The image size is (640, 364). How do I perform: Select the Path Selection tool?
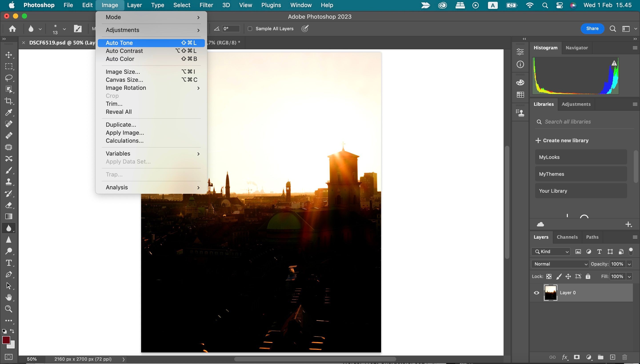[9, 286]
